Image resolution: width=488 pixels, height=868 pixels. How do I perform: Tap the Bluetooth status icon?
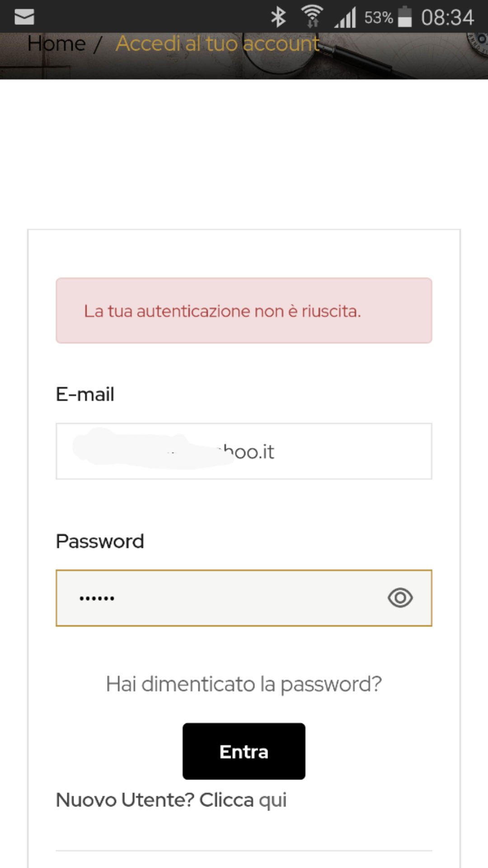pos(278,17)
